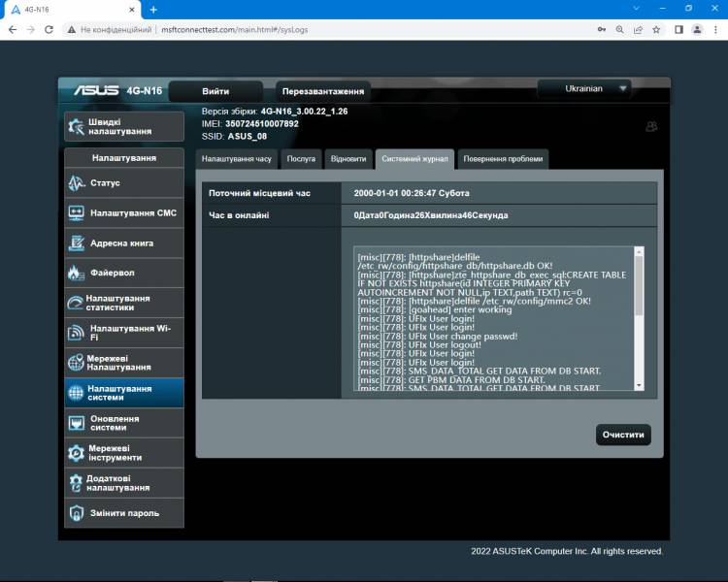Open the browser profile avatar

pyautogui.click(x=697, y=30)
